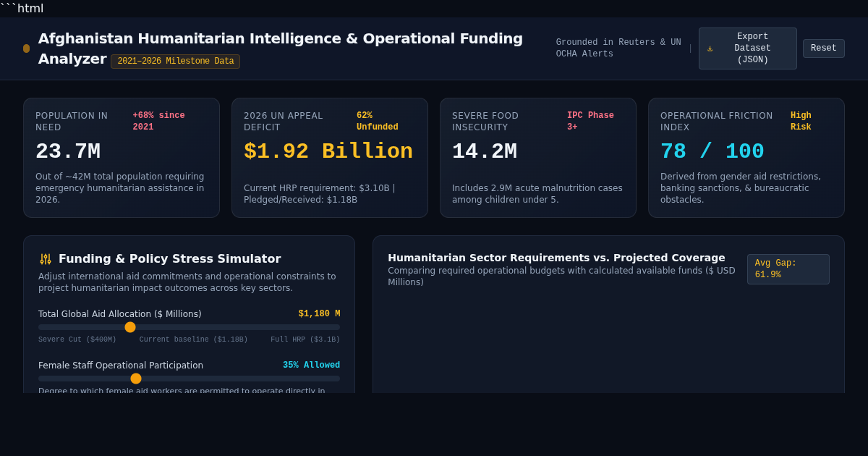This screenshot has width=868, height=456.
Task: Click the IPC Phase 3+ tag
Action: coord(590,122)
